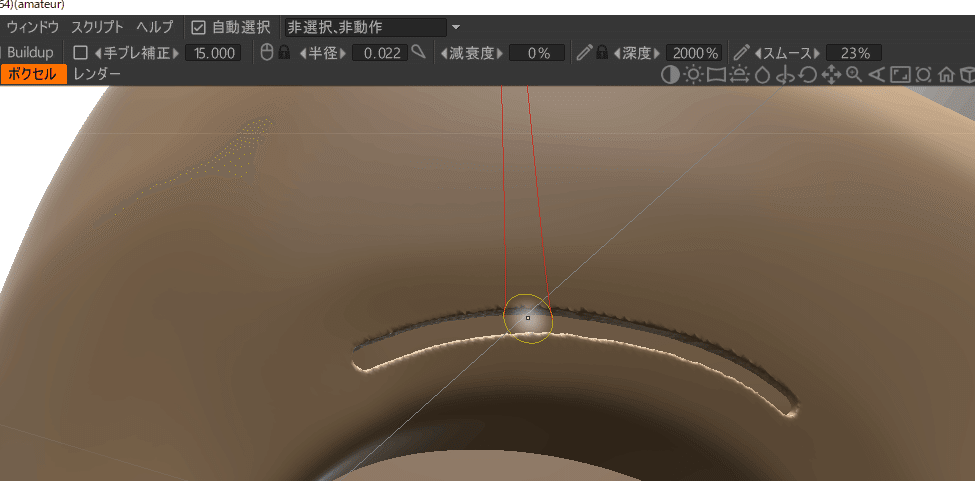Click the mouse icon beside 半径
Screen dimensions: 975x481
[266, 52]
